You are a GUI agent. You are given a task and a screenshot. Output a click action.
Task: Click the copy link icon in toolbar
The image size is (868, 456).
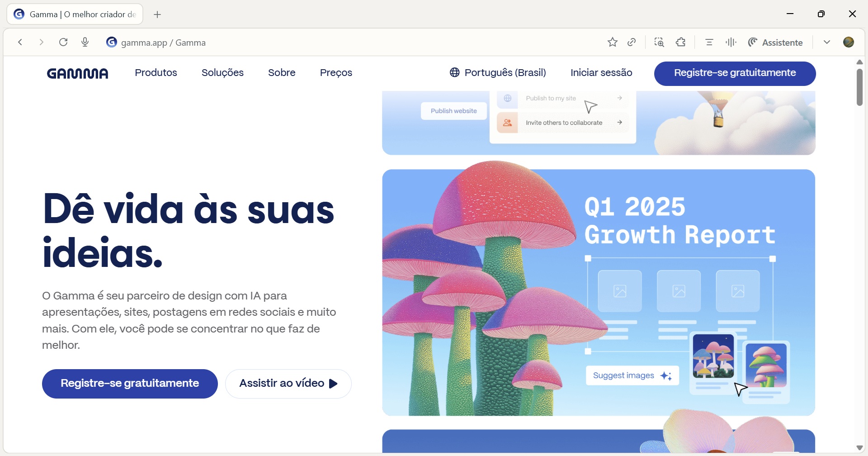point(632,42)
